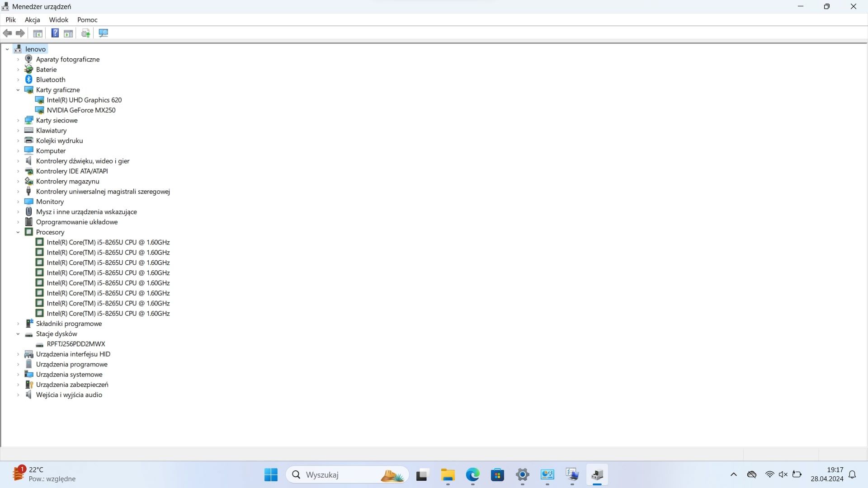Open the Menedżer urządzeń title bar icon
868x488 pixels.
click(x=5, y=6)
